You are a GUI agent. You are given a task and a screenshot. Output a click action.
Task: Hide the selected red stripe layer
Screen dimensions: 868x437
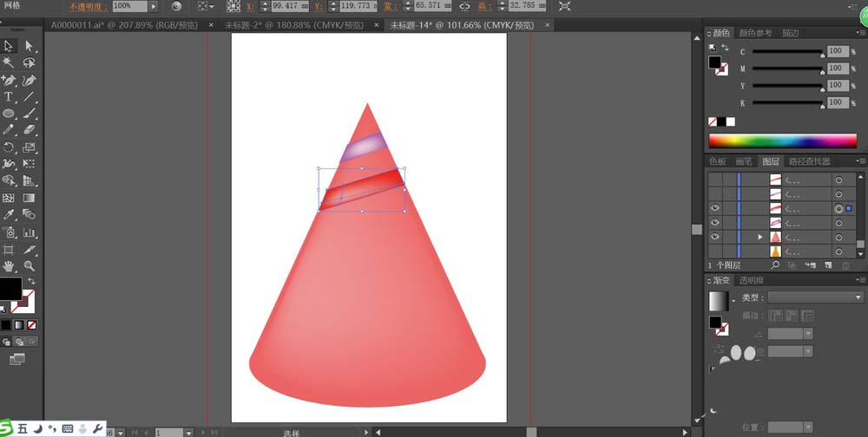click(715, 209)
